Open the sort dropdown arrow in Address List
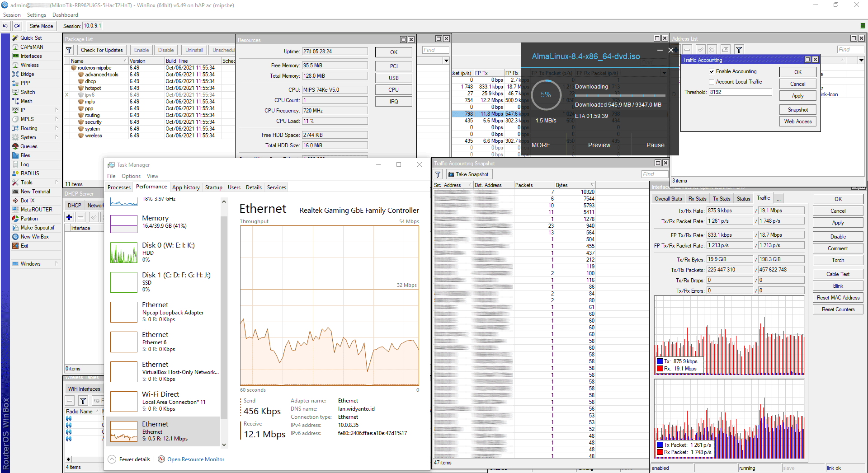The width and height of the screenshot is (868, 473). coord(861,60)
